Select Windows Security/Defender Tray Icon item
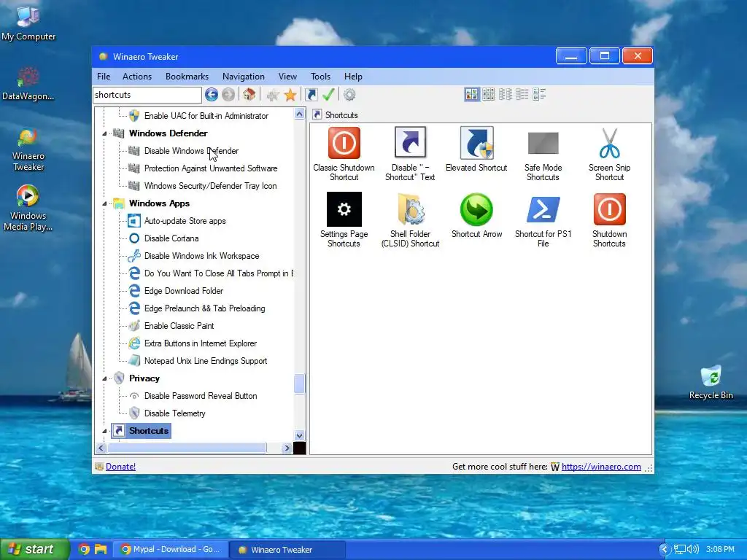The image size is (747, 560). click(210, 186)
